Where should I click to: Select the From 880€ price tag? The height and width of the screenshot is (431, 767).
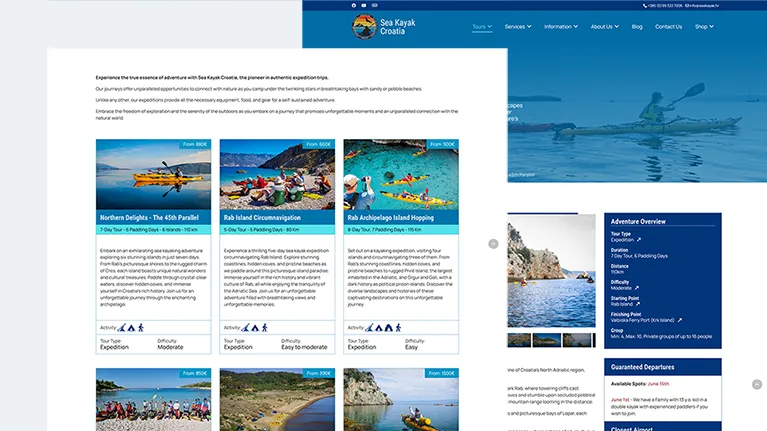[195, 144]
